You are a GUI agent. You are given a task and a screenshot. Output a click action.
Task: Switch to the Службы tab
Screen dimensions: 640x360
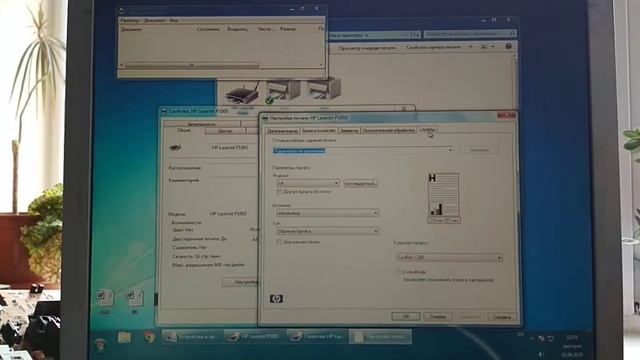(x=427, y=129)
